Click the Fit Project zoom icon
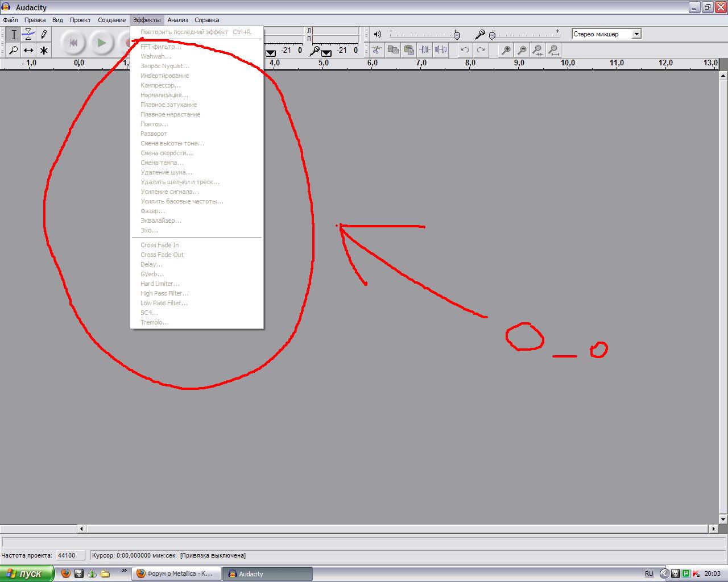Screen dimensions: 728x582 553,50
